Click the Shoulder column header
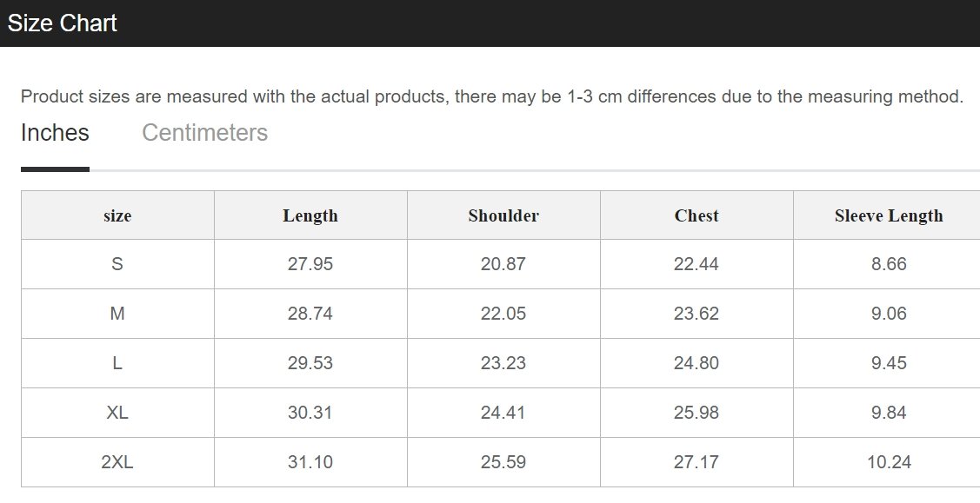 503,216
